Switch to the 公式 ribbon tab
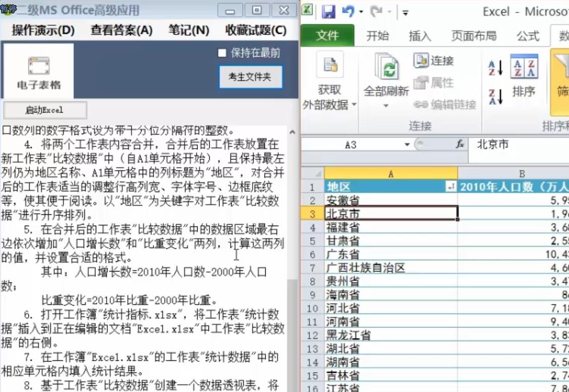This screenshot has height=392, width=569. (x=528, y=36)
